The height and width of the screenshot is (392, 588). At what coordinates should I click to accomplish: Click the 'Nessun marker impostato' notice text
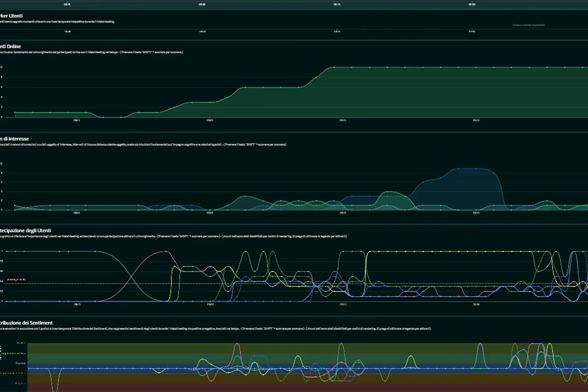tap(528, 25)
